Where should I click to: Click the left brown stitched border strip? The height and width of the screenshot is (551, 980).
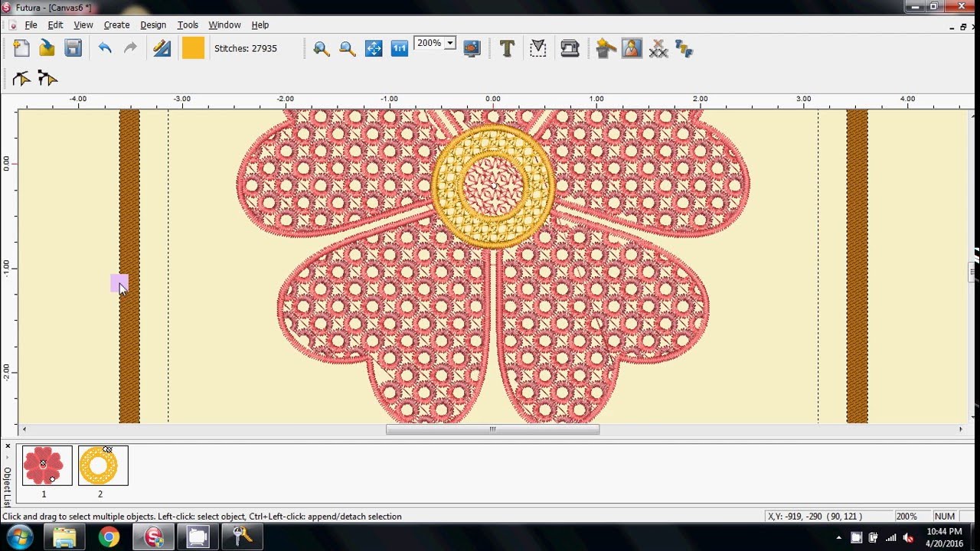129,266
